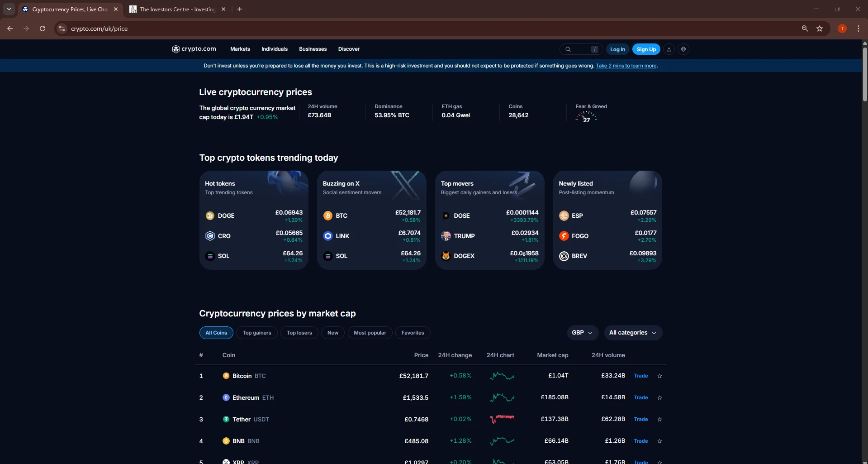Click the CRO coin icon in Hot tokens
This screenshot has width=868, height=464.
point(210,236)
